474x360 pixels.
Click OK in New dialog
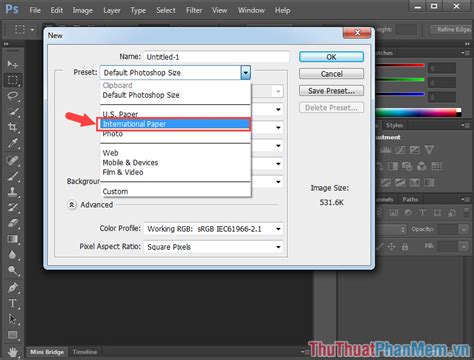tap(331, 57)
